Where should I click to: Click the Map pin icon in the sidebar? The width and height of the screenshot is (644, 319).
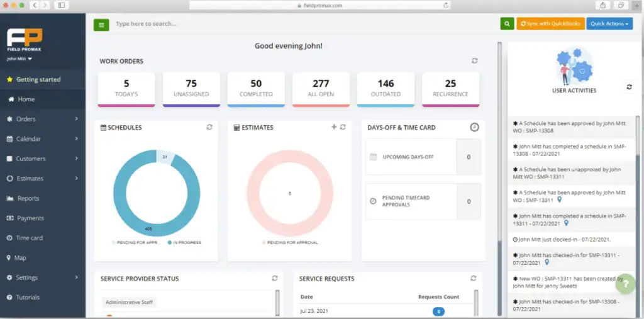coord(9,258)
